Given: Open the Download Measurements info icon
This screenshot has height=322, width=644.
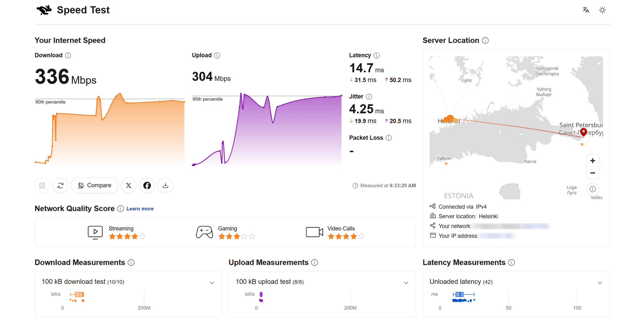Looking at the screenshot, I should 131,262.
